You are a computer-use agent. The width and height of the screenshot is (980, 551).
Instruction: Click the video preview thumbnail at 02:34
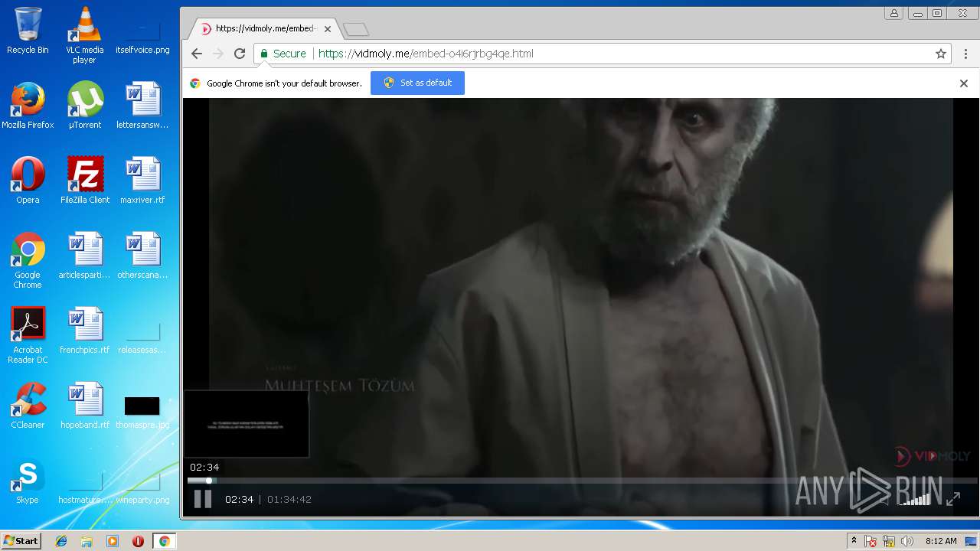[247, 424]
